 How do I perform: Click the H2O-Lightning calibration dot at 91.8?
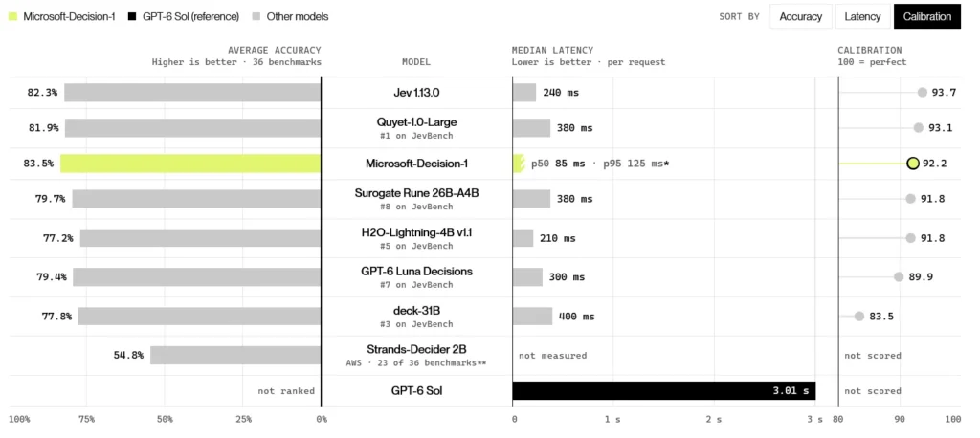(911, 238)
